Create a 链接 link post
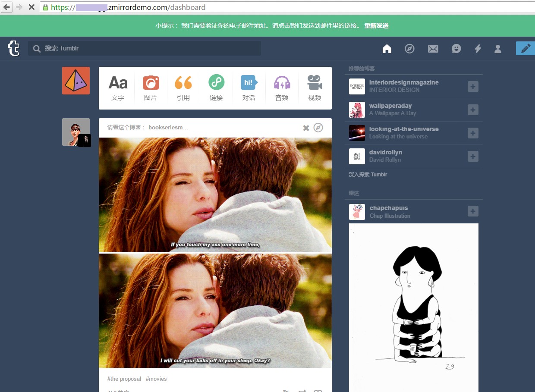535x392 pixels. (x=216, y=88)
